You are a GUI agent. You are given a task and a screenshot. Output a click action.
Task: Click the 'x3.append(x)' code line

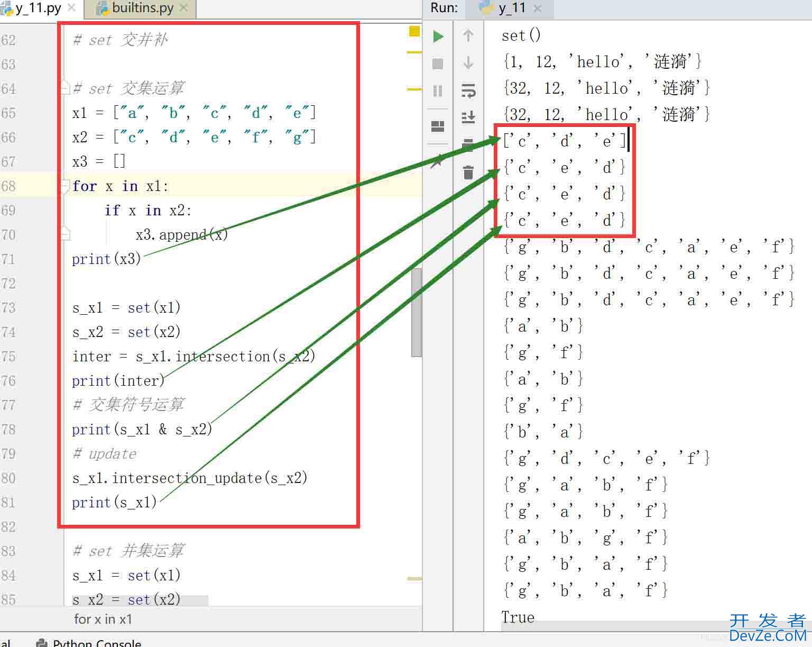pyautogui.click(x=181, y=234)
